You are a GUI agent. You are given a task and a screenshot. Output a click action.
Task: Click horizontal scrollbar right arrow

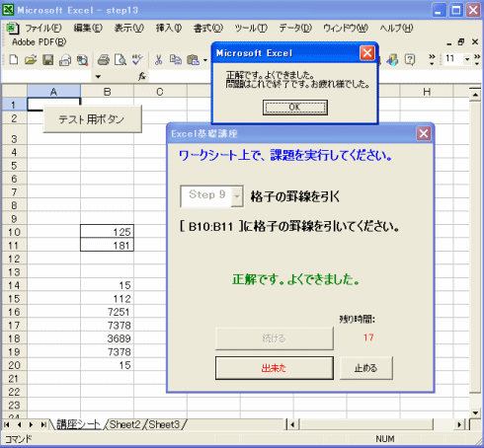click(459, 424)
